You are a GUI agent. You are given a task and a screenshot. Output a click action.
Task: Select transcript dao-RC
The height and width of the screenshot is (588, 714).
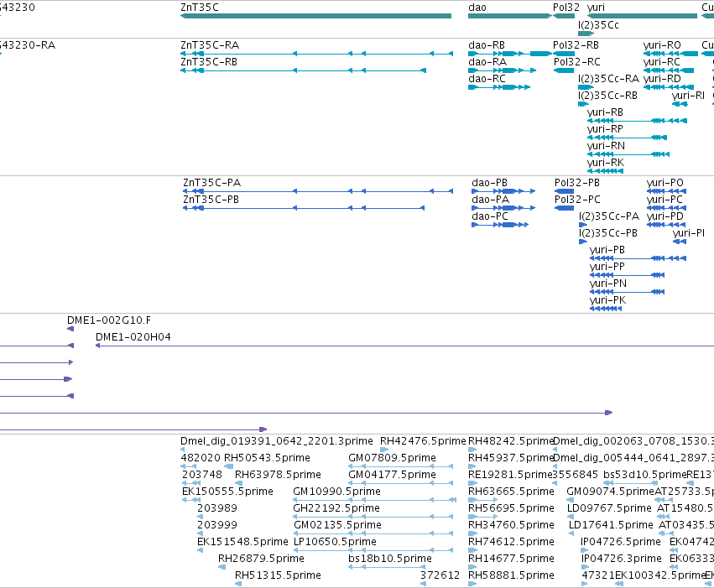tap(499, 87)
